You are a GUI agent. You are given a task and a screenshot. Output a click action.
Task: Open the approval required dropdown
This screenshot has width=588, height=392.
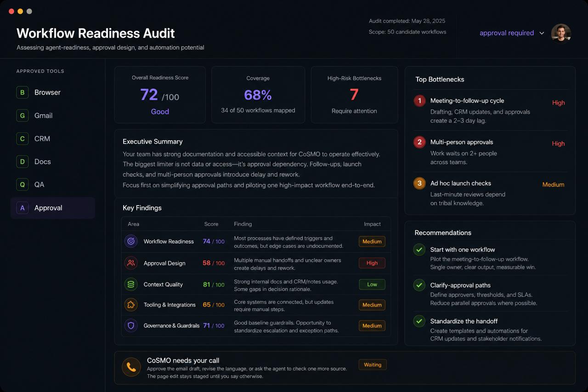[x=512, y=33]
